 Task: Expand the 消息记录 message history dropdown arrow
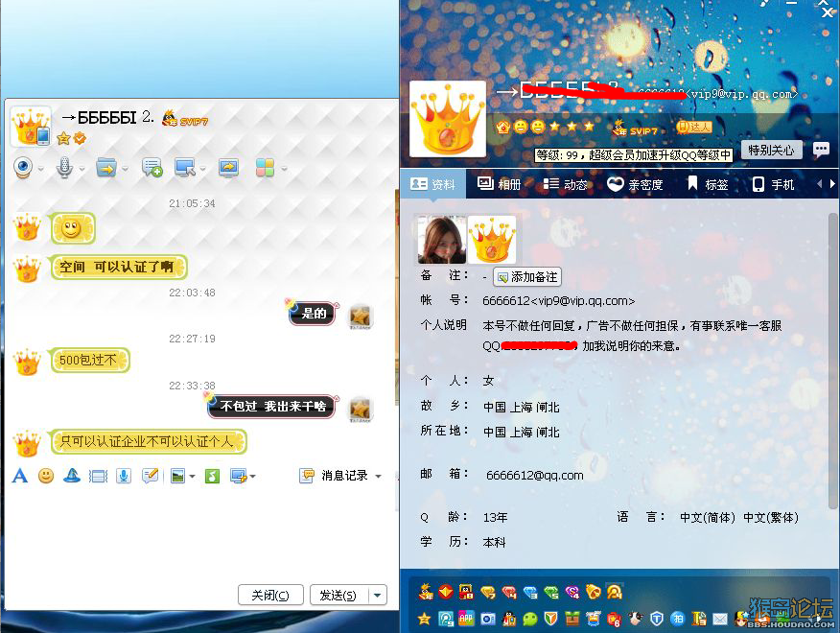pos(378,476)
